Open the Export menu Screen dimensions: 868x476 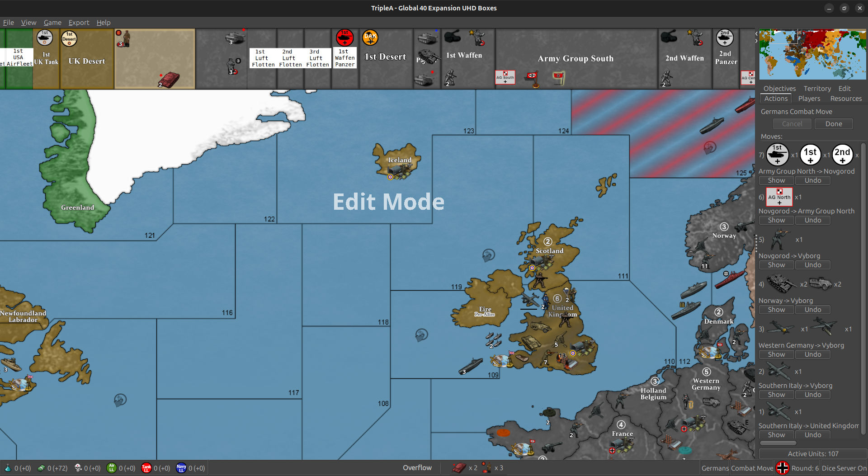pyautogui.click(x=79, y=23)
